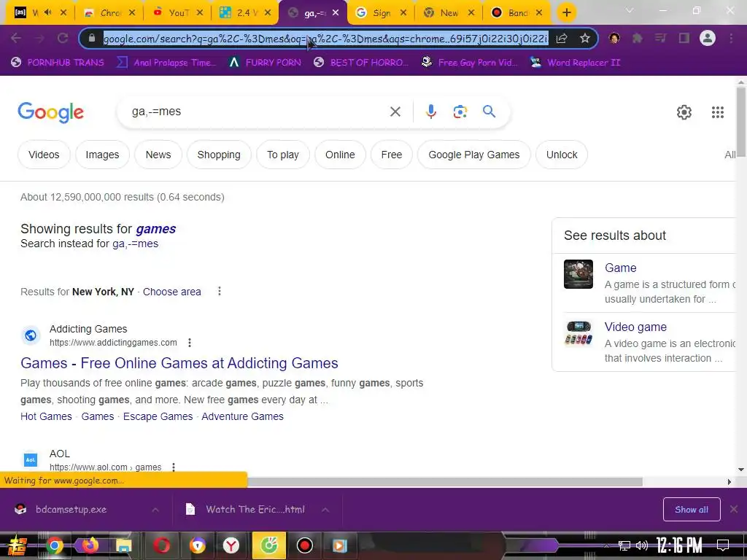Switch to the New tab
747x560 pixels.
pos(449,13)
